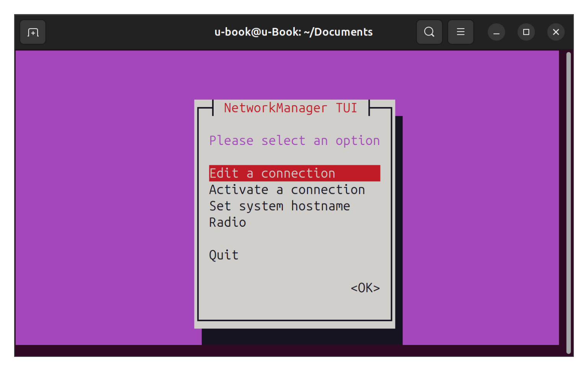Minimize the terminal window
Viewport: 588px width, 371px height.
click(496, 32)
